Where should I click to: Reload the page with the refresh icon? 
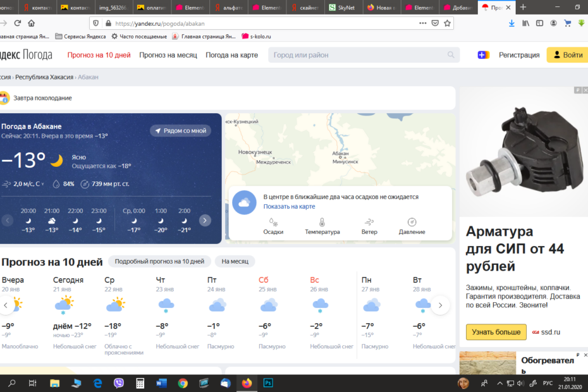[17, 23]
